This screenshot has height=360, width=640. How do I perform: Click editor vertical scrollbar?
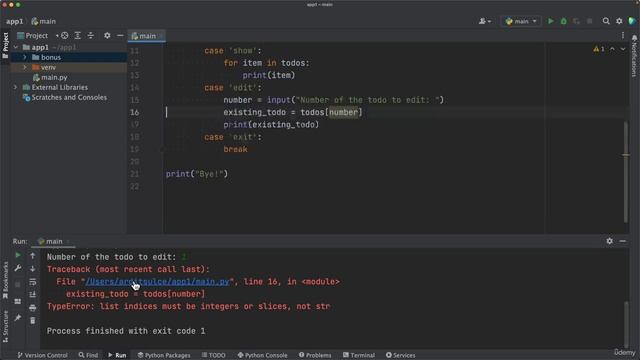click(626, 171)
